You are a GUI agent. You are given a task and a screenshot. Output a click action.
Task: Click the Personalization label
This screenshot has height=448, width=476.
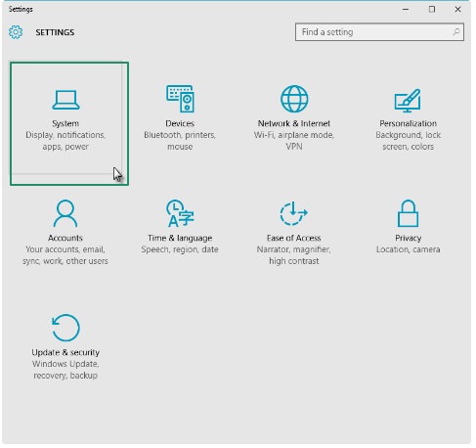click(408, 123)
